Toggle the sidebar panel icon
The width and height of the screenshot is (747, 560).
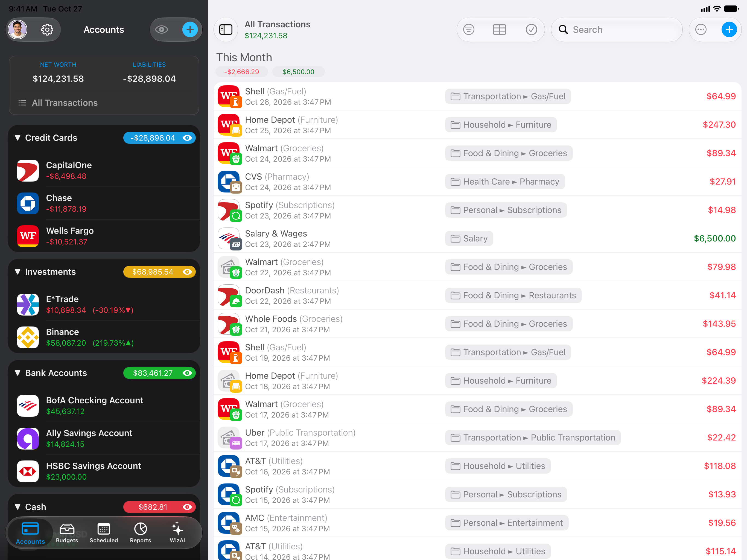226,30
